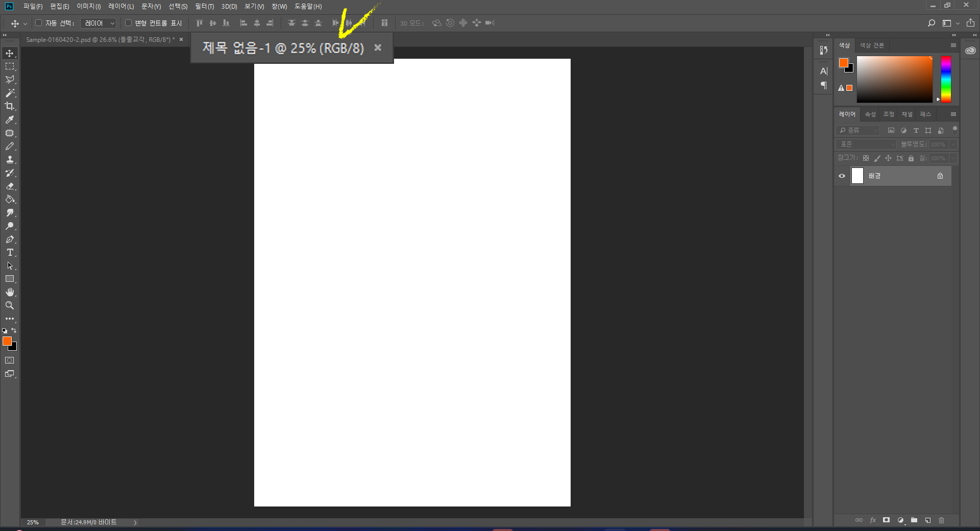Expand the status bar info arrow
980x531 pixels.
135,522
